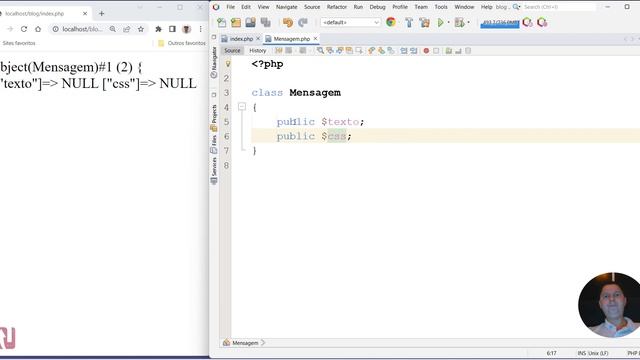Open the Window menu in NetBeans
640x360 pixels.
point(464,7)
